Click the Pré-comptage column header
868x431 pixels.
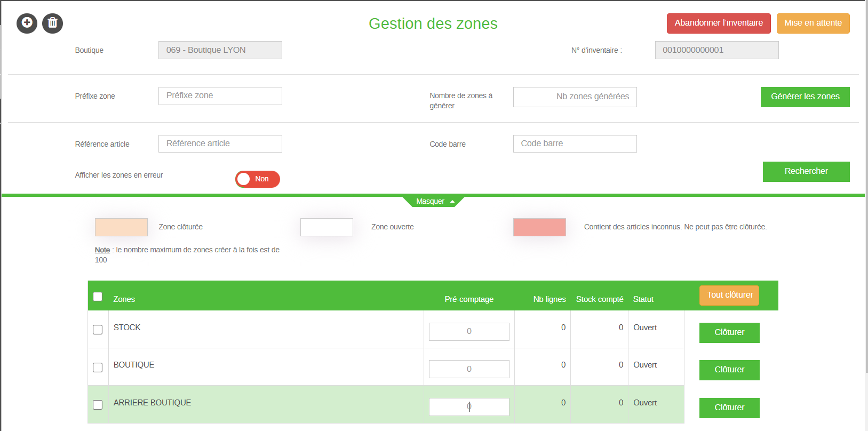click(x=469, y=299)
